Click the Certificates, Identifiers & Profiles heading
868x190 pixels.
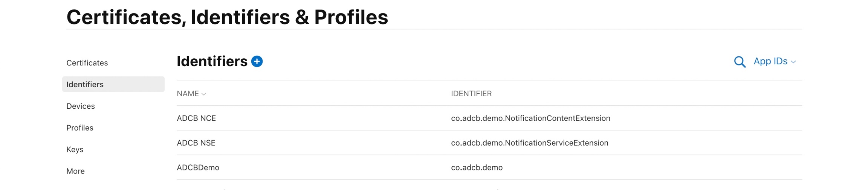227,17
